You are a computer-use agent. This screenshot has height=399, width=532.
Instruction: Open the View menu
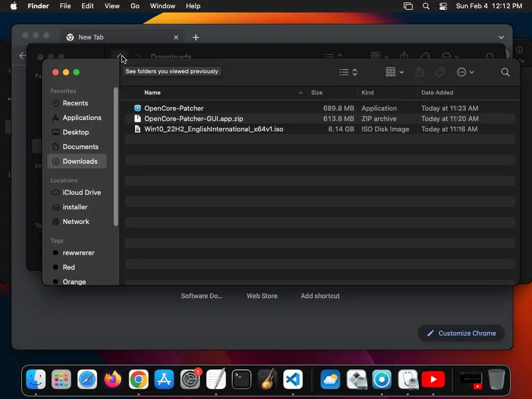pos(112,6)
